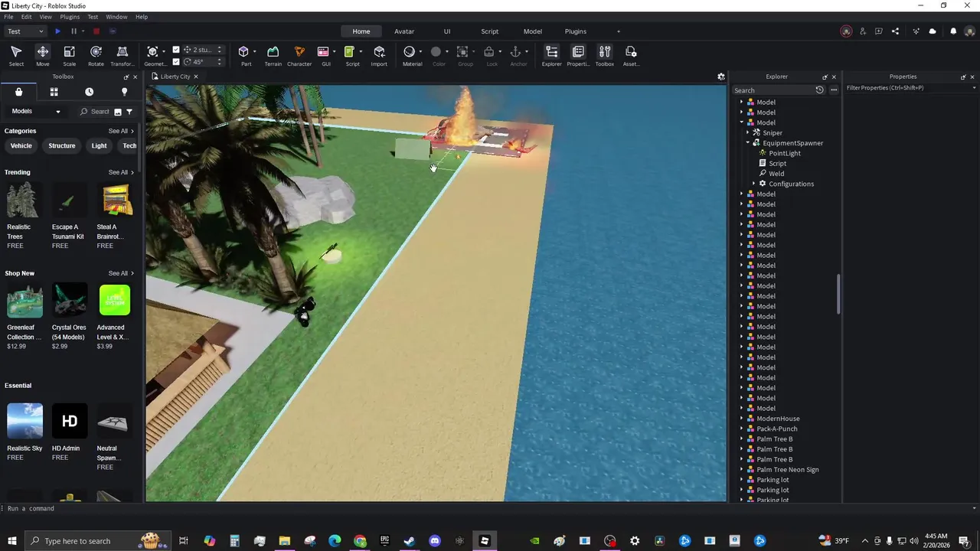Open the File menu
980x551 pixels.
pos(8,17)
